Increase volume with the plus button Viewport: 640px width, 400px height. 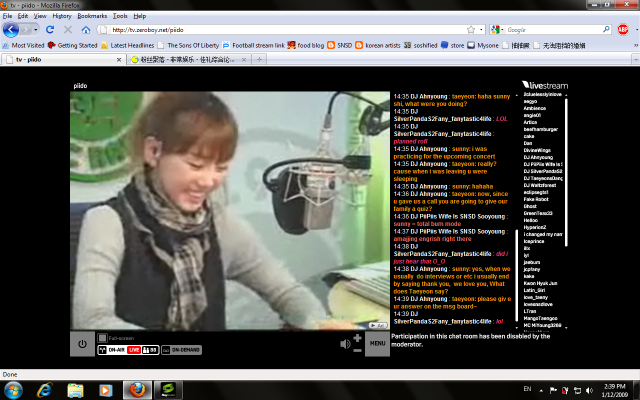(358, 338)
